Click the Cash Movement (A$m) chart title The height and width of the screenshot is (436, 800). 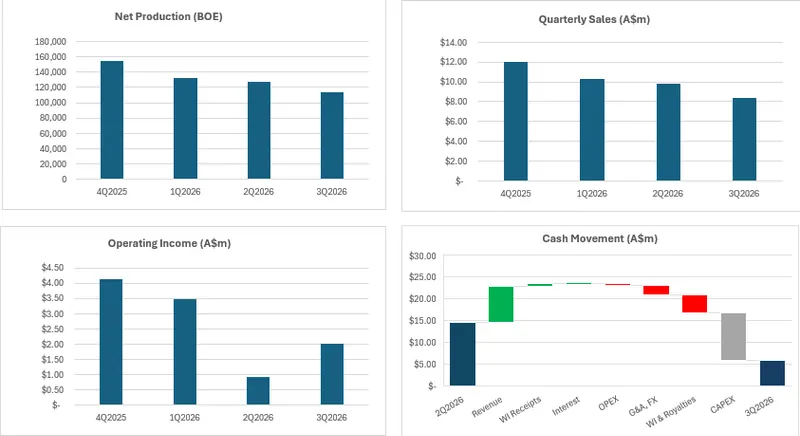pyautogui.click(x=599, y=239)
